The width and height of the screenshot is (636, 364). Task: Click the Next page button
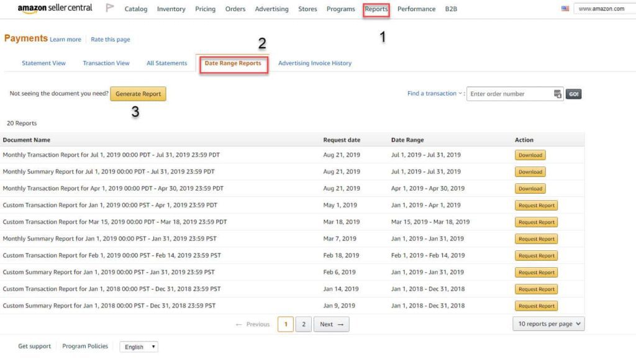(332, 324)
